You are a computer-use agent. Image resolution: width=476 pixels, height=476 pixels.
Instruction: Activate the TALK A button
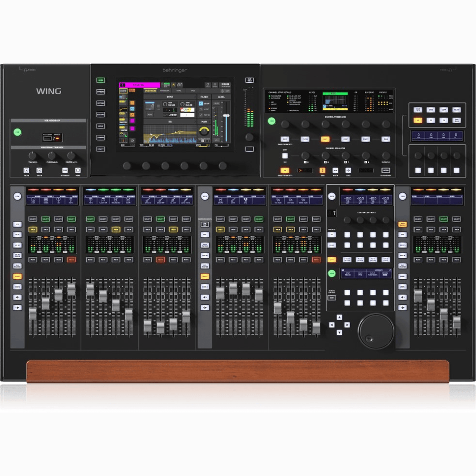point(26,170)
